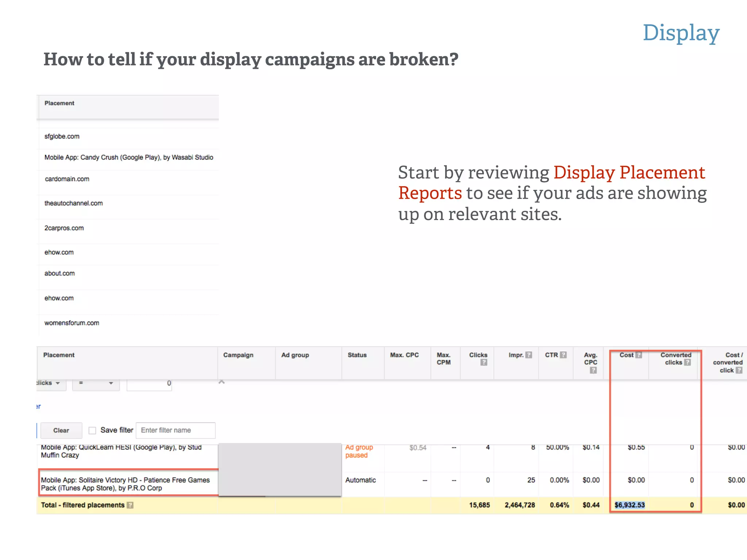Click the Total - filtered placements label
The width and height of the screenshot is (747, 560).
83,505
